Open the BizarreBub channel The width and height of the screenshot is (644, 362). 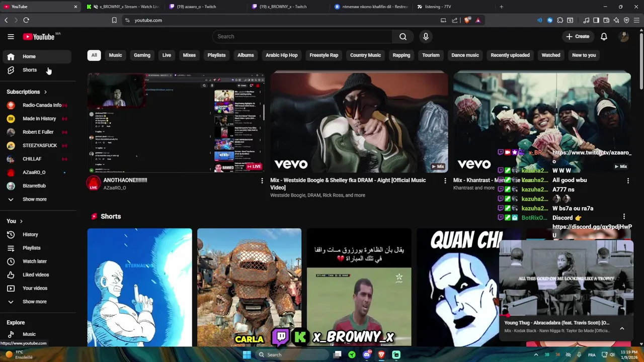click(x=36, y=186)
